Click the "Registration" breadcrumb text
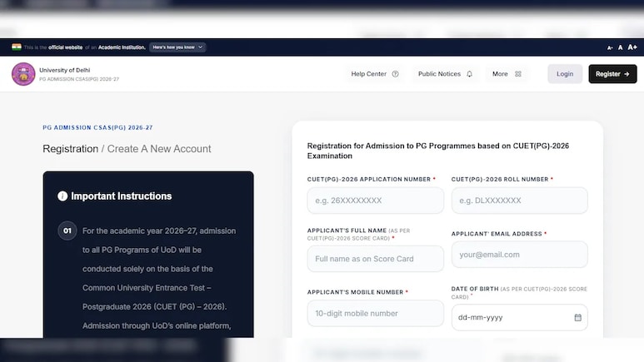The width and height of the screenshot is (644, 362). (71, 149)
